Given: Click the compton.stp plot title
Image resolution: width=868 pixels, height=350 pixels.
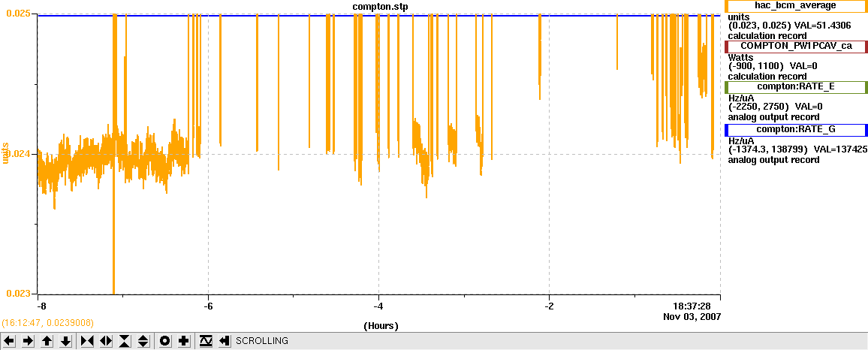Looking at the screenshot, I should [380, 7].
